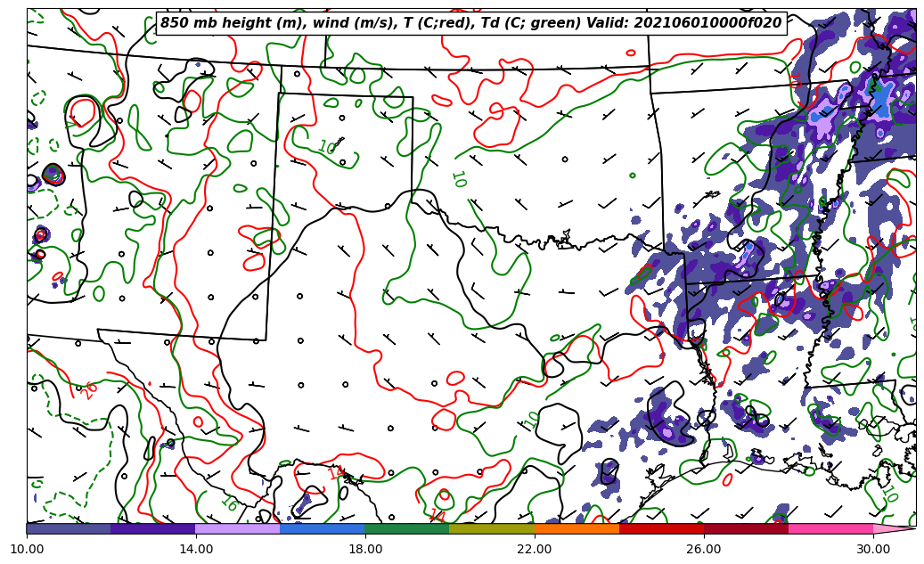This screenshot has width=924, height=564.
Task: Click the red 24–26 colorbar segment
Action: 661,528
